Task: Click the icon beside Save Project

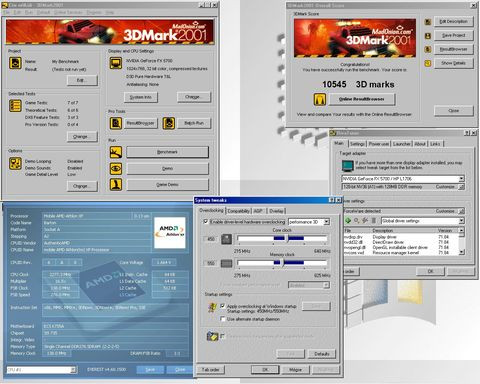Action: (428, 36)
